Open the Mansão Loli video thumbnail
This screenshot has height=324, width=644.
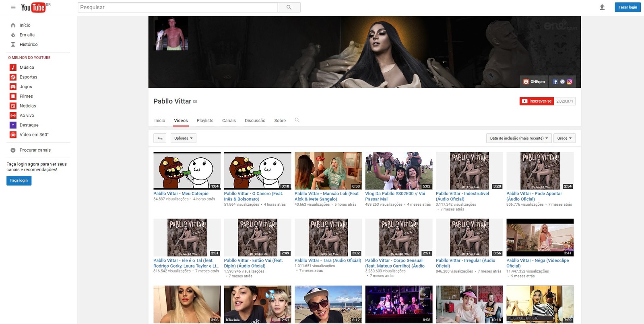[x=328, y=171]
